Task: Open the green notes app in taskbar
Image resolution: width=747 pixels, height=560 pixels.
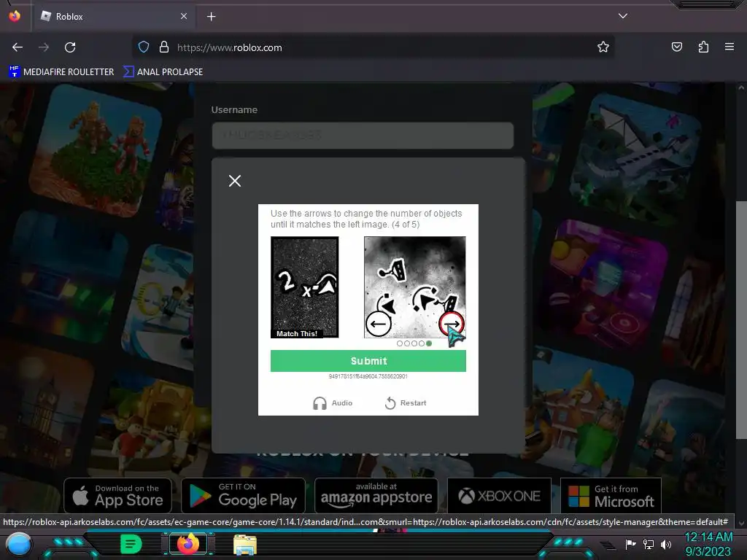Action: coord(131,544)
